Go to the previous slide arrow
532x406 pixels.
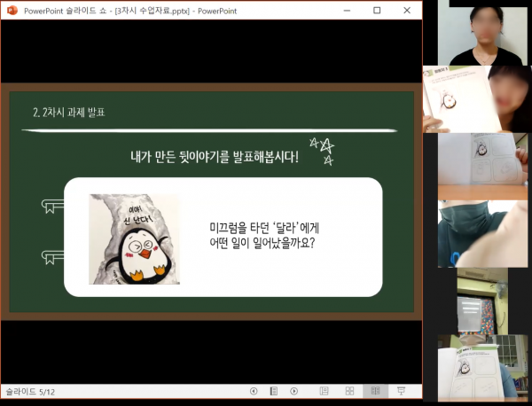point(254,391)
